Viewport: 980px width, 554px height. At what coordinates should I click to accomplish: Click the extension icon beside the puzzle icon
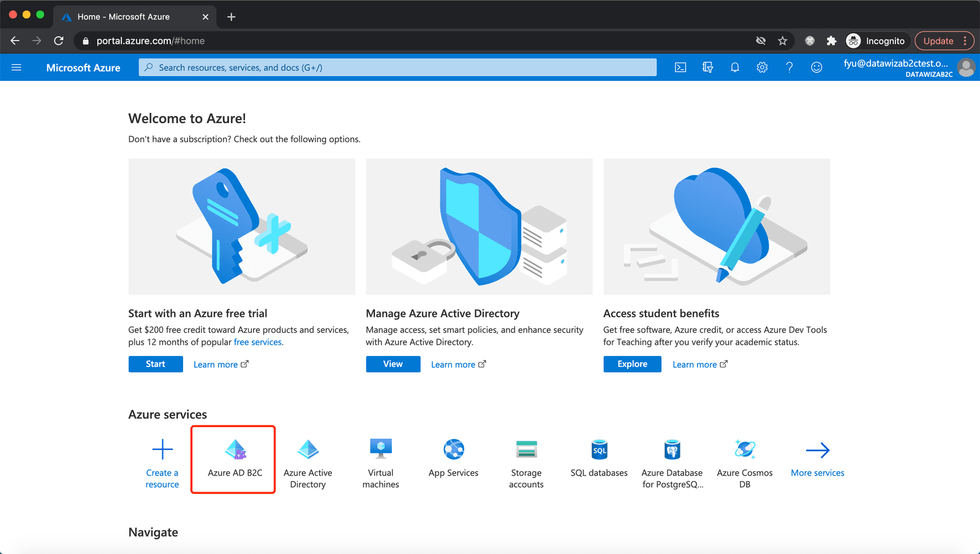[x=810, y=41]
